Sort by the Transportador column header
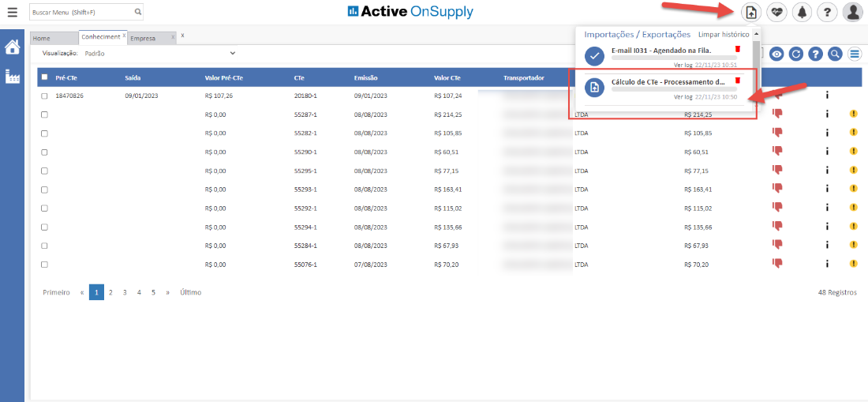Image resolution: width=868 pixels, height=402 pixels. [524, 78]
